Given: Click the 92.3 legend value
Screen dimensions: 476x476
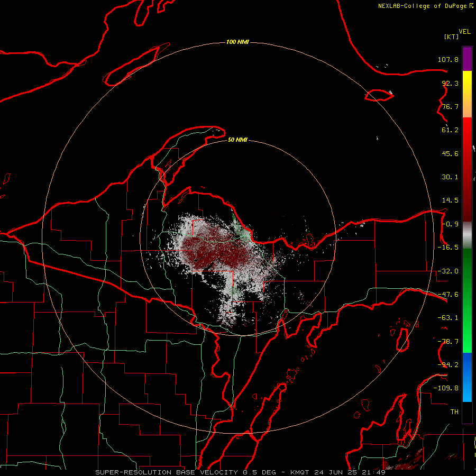Looking at the screenshot, I should [450, 83].
